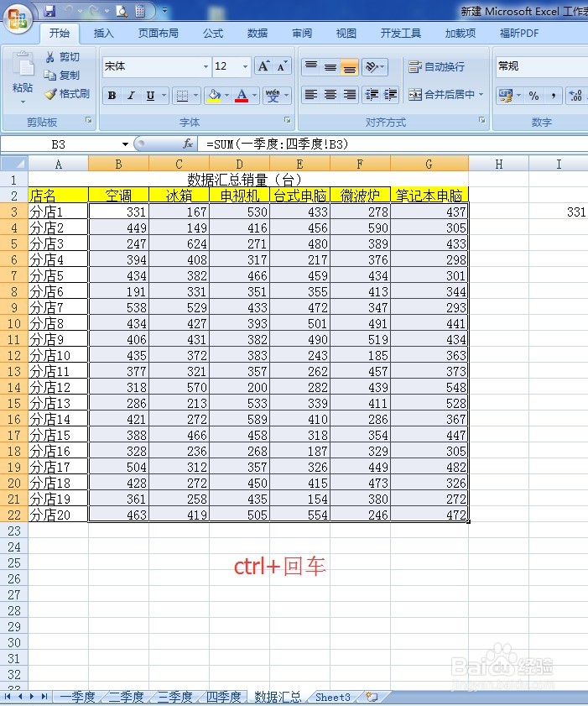Click the insert function fx icon

click(188, 144)
